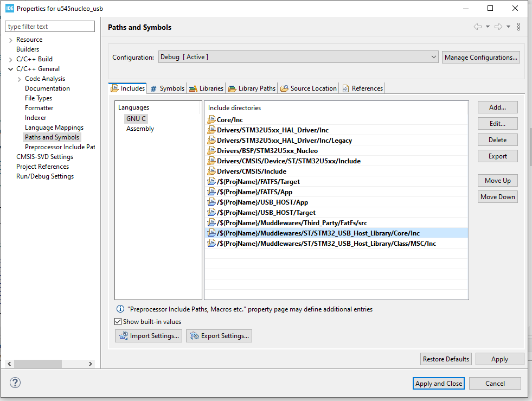Open the Configuration dropdown
The height and width of the screenshot is (401, 532).
(x=298, y=57)
